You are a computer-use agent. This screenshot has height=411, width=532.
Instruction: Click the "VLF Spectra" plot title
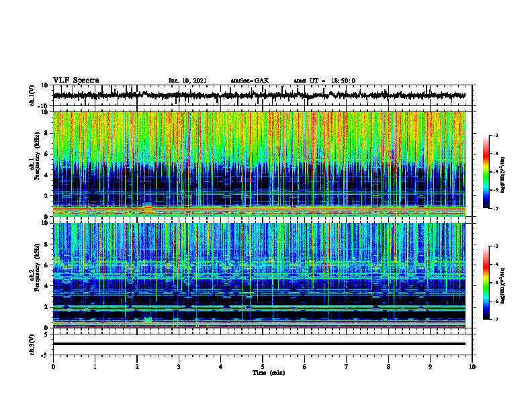(x=76, y=81)
